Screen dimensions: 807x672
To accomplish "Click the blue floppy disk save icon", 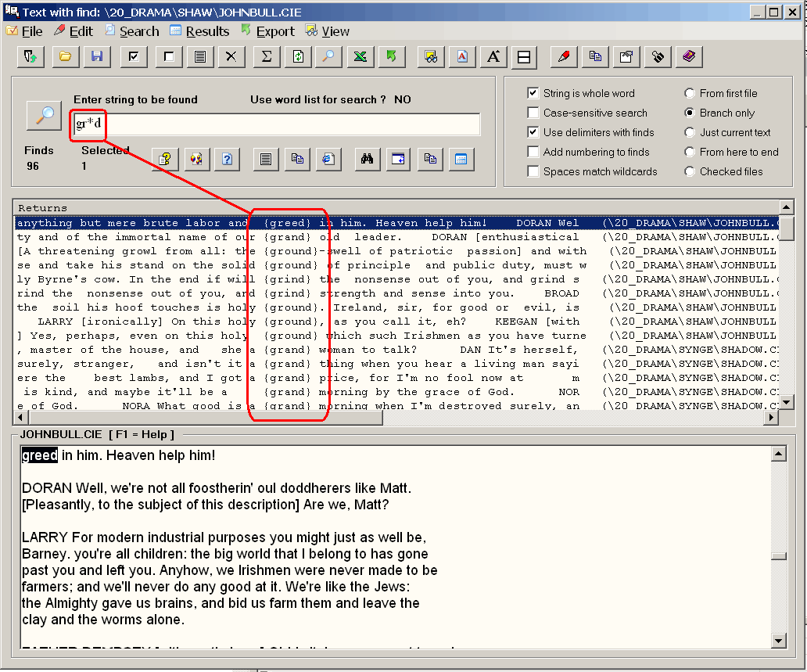I will point(97,56).
